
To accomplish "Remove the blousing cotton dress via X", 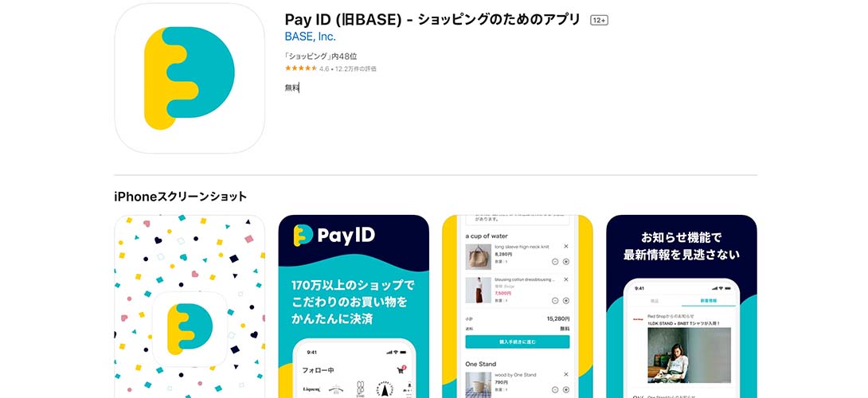I will pyautogui.click(x=565, y=279).
